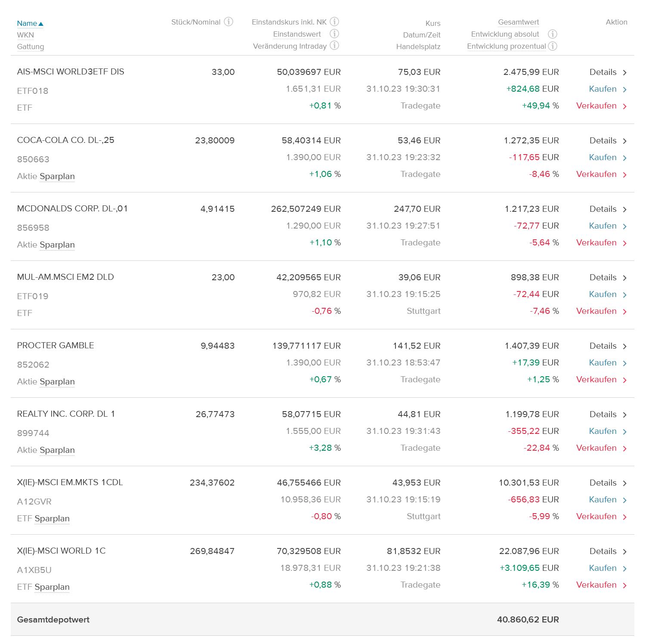Open Details for AIS-MSCI WORLD3ETF DIS
The height and width of the screenshot is (644, 652).
coord(608,72)
